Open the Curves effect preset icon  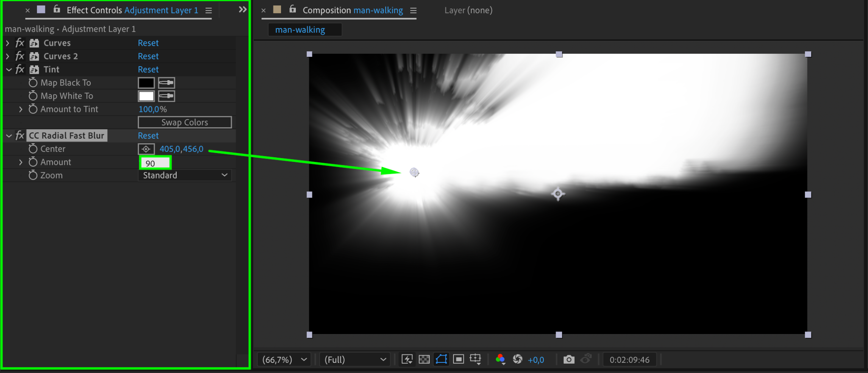pyautogui.click(x=34, y=43)
